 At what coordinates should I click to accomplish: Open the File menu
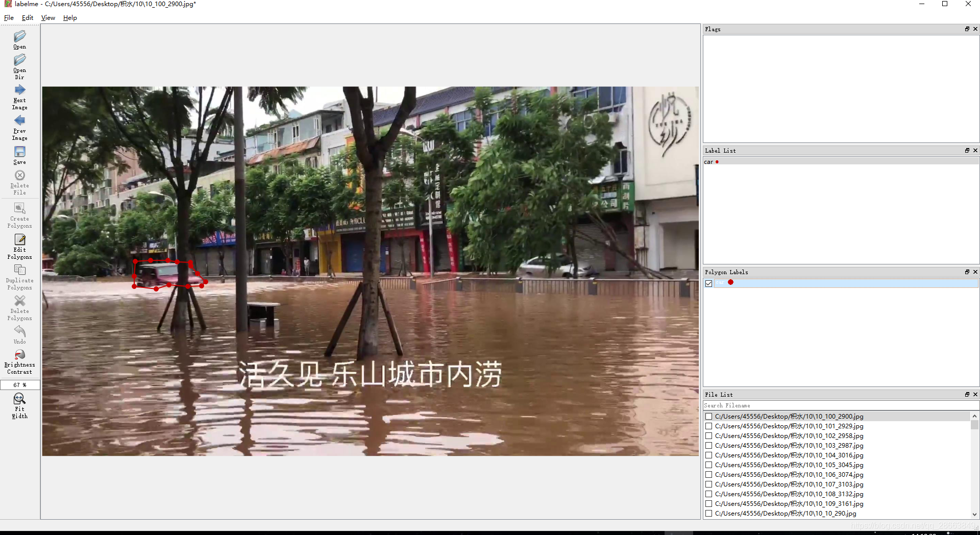[9, 18]
